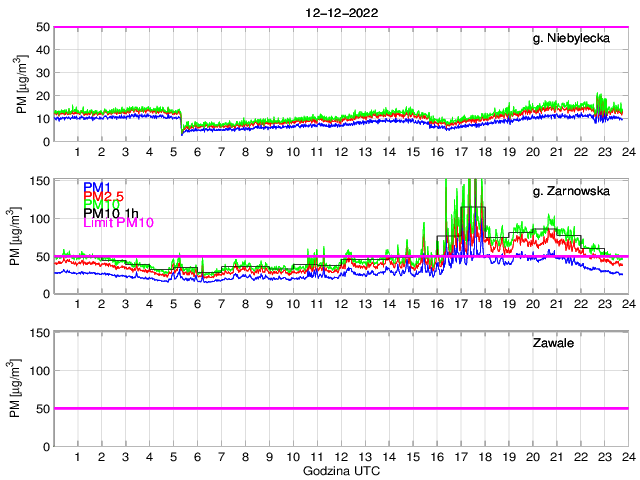Click the Godzina UTC axis label

point(340,471)
